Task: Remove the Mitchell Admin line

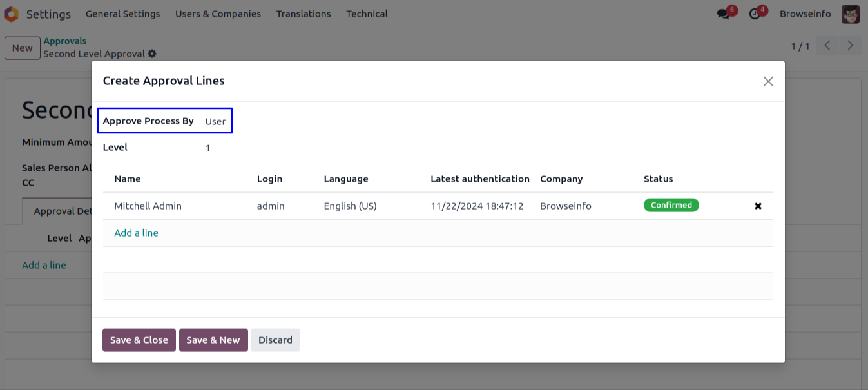Action: [x=758, y=206]
